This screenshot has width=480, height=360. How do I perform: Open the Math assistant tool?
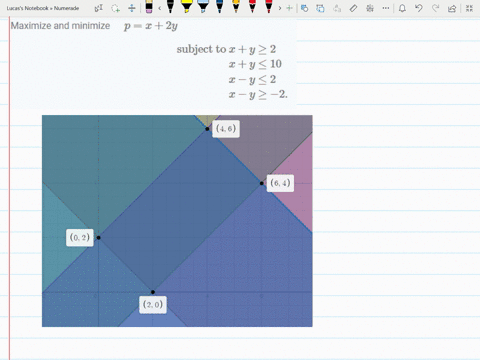(370, 8)
